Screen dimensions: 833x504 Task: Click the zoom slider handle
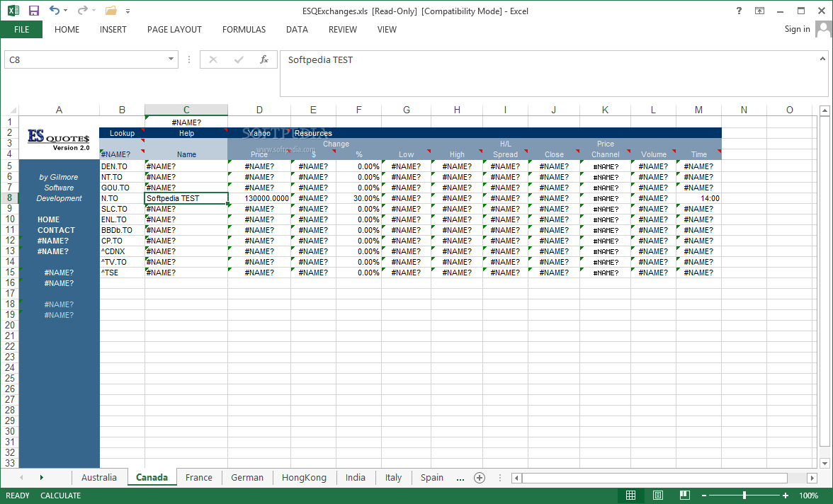point(744,496)
